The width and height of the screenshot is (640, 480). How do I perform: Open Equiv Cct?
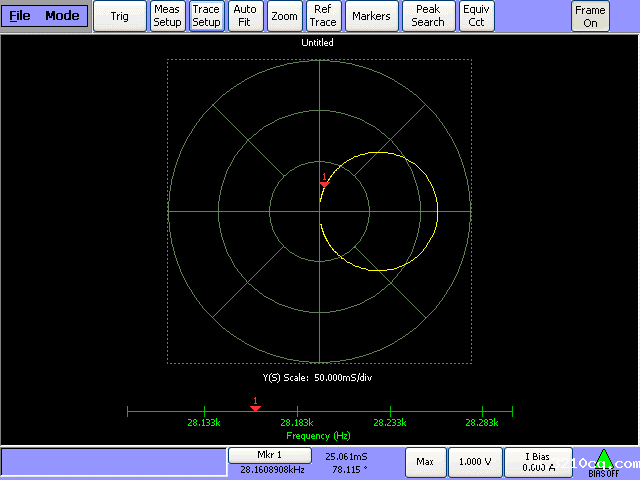click(x=476, y=16)
